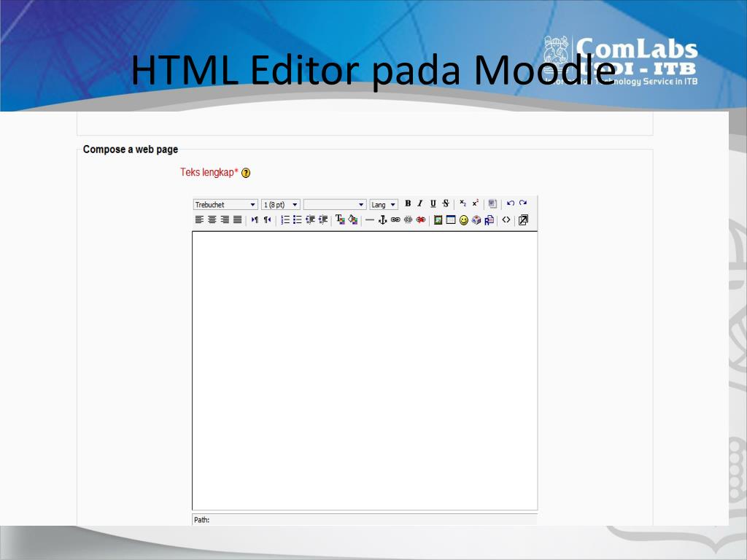Insert a smiley emoticon
747x560 pixels.
463,220
